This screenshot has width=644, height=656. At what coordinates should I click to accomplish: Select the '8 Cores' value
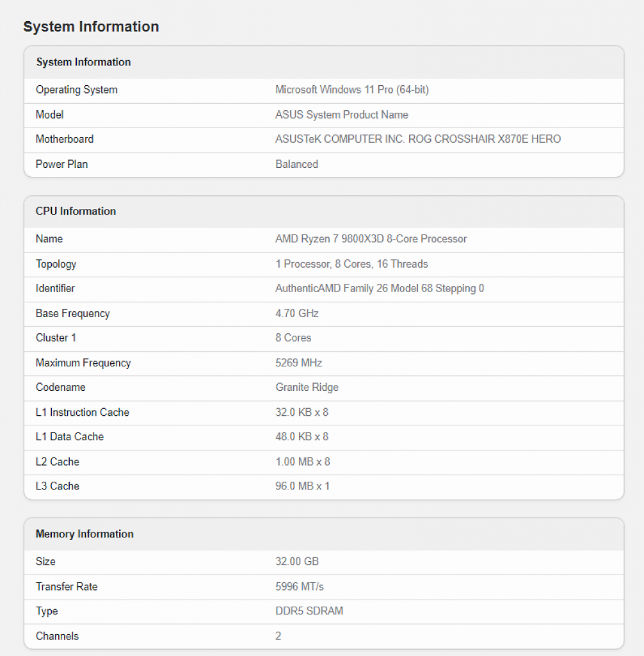click(x=293, y=338)
